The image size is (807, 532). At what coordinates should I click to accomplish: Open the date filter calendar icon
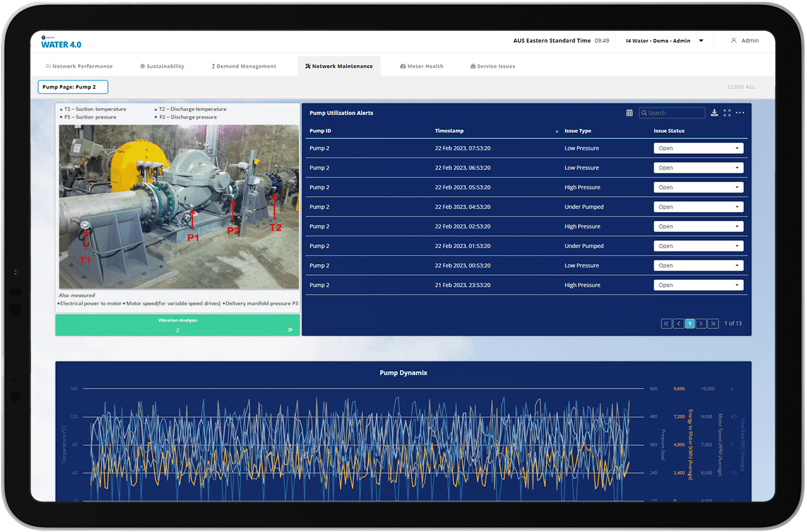pyautogui.click(x=629, y=113)
